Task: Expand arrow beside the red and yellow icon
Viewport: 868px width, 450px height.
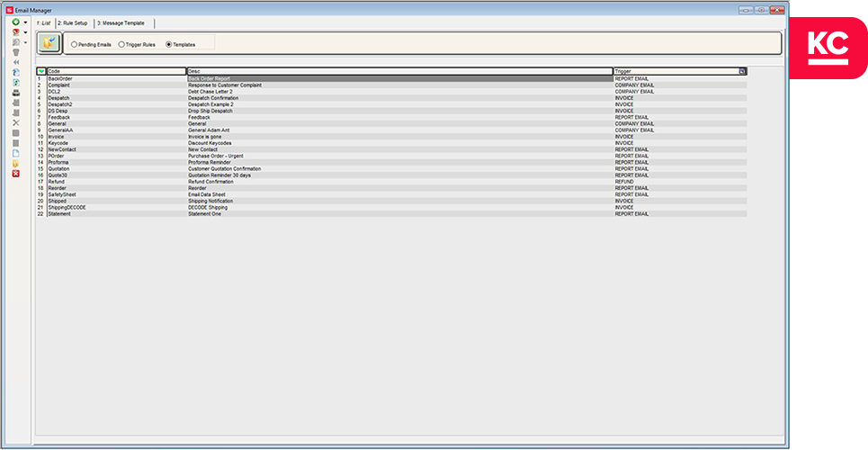Action: point(25,32)
